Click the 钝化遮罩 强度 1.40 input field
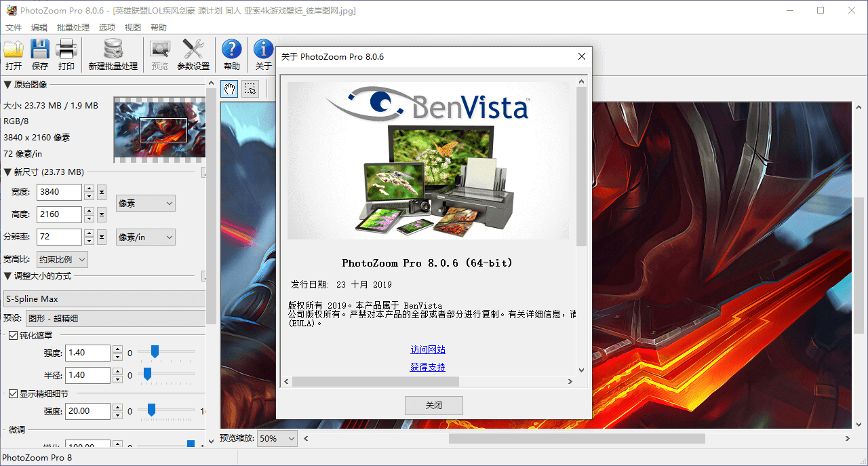 (x=87, y=353)
